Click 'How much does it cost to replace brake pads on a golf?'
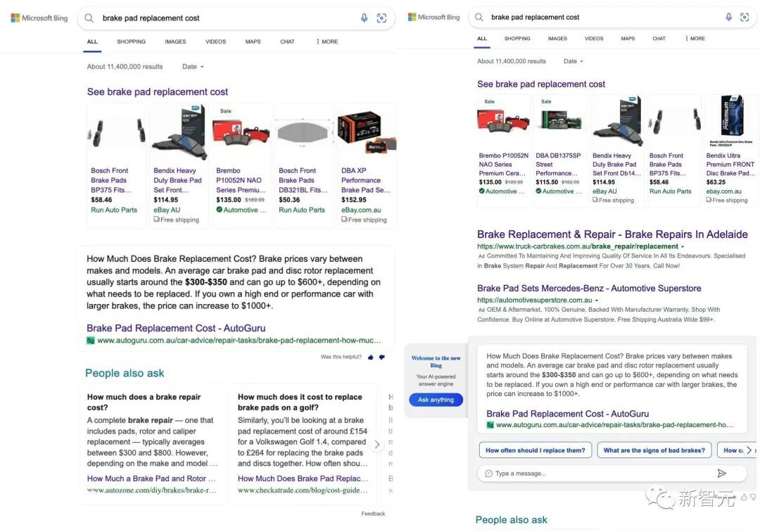The height and width of the screenshot is (532, 760). tap(300, 402)
